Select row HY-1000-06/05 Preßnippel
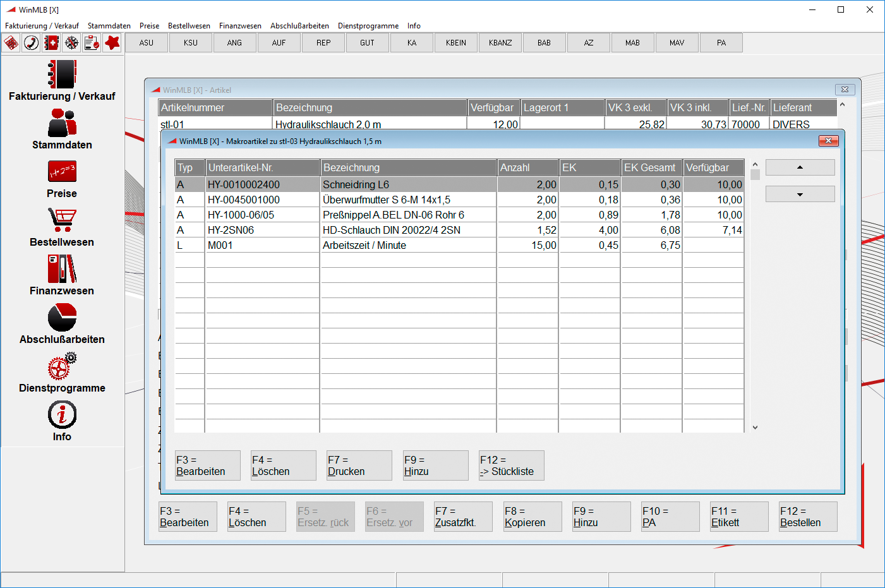The image size is (885, 588). [459, 215]
